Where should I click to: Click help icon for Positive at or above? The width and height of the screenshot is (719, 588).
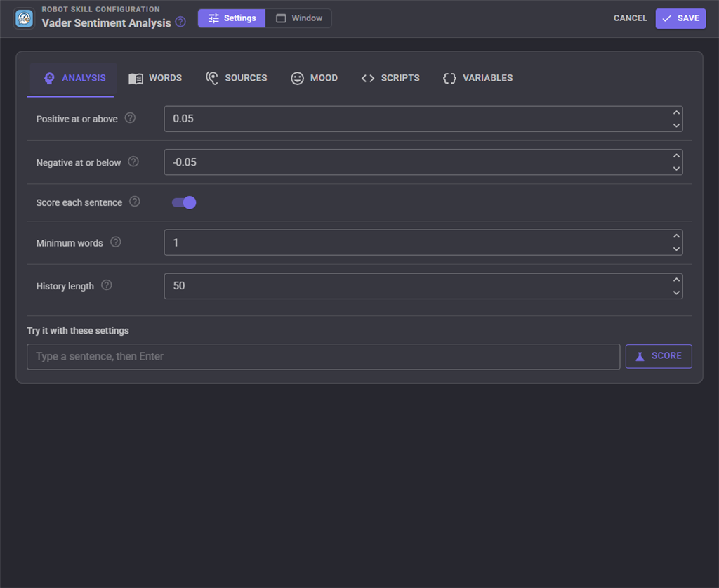click(x=130, y=118)
